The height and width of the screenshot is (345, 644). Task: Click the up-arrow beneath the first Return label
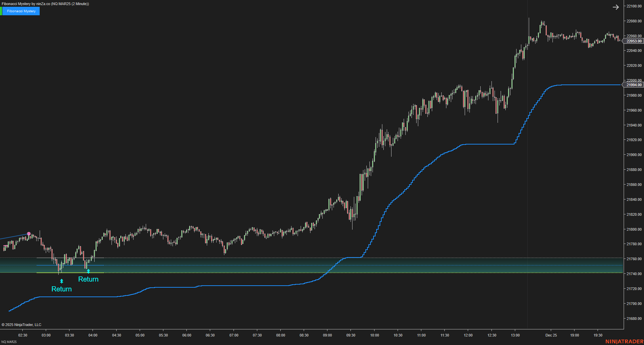coord(61,281)
